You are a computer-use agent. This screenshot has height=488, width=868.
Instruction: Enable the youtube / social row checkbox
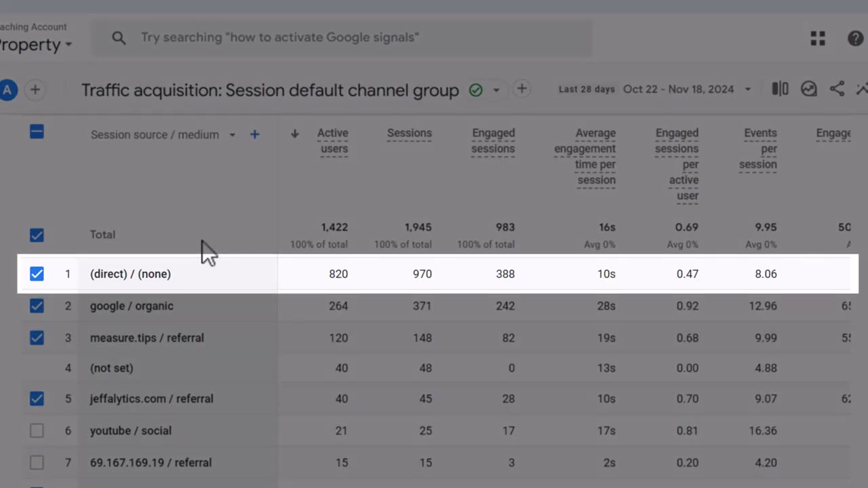pyautogui.click(x=37, y=430)
